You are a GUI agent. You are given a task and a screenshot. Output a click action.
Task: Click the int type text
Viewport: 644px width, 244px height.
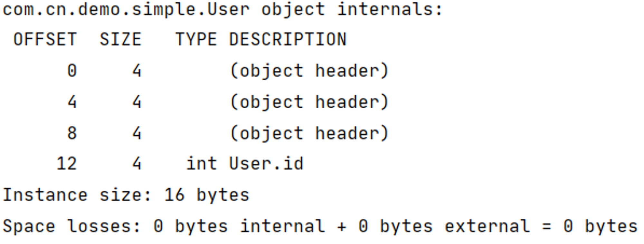click(202, 163)
